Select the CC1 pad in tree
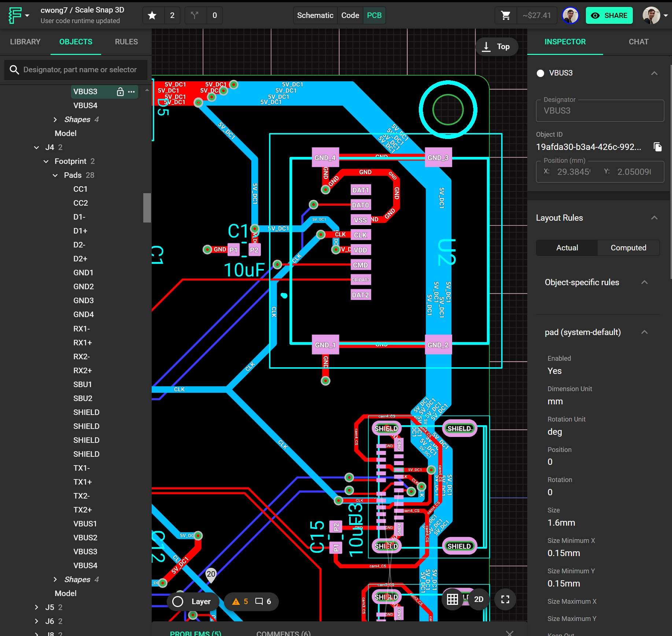 [81, 189]
